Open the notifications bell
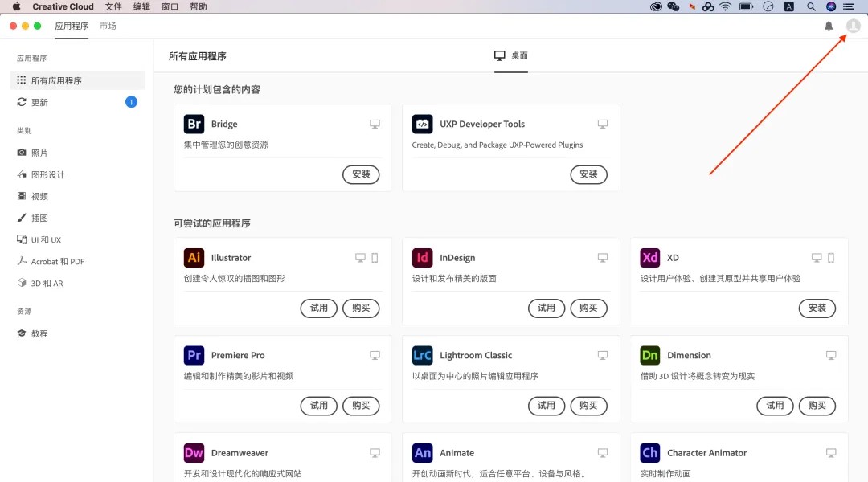The height and width of the screenshot is (482, 868). pos(829,26)
